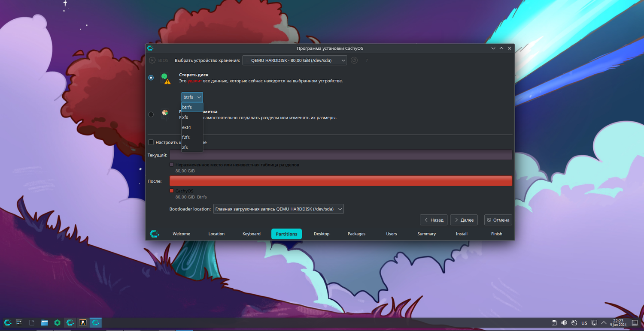Open the storage device dropdown showing QEMU HARDDISK
The height and width of the screenshot is (331, 644).
[295, 60]
